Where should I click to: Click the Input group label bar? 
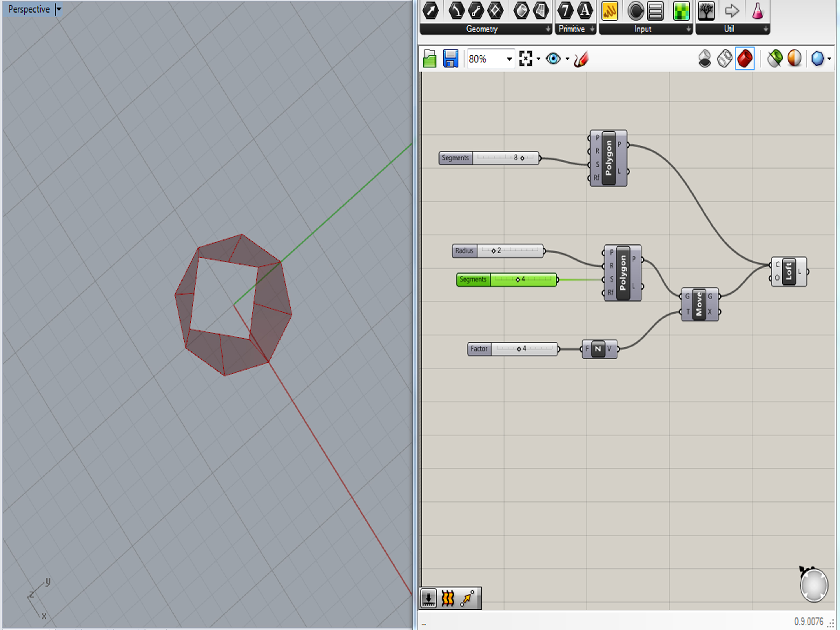pos(646,29)
